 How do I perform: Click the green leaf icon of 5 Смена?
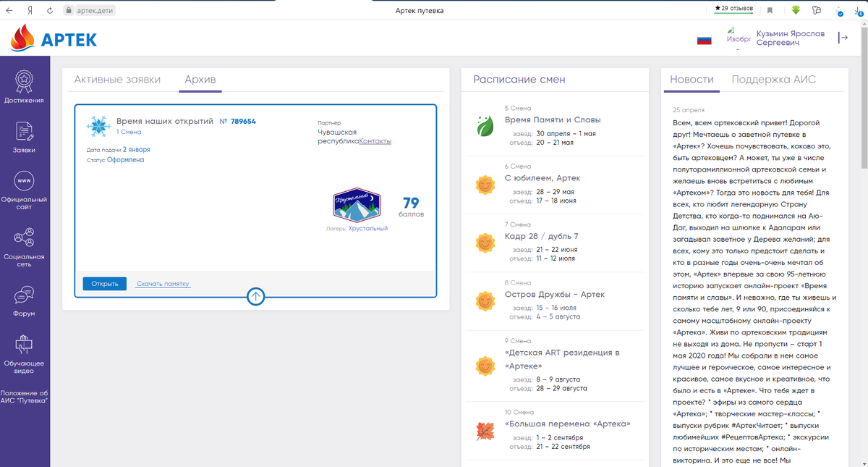tap(484, 126)
